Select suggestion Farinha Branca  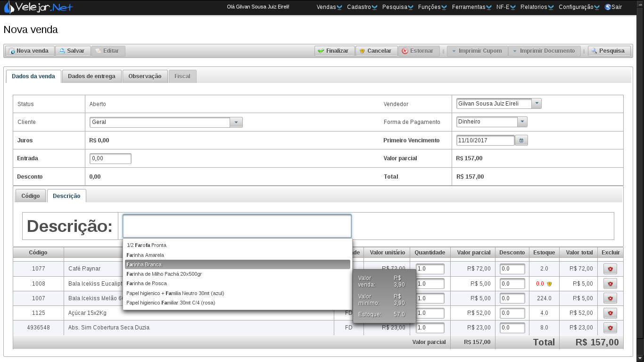tap(237, 264)
